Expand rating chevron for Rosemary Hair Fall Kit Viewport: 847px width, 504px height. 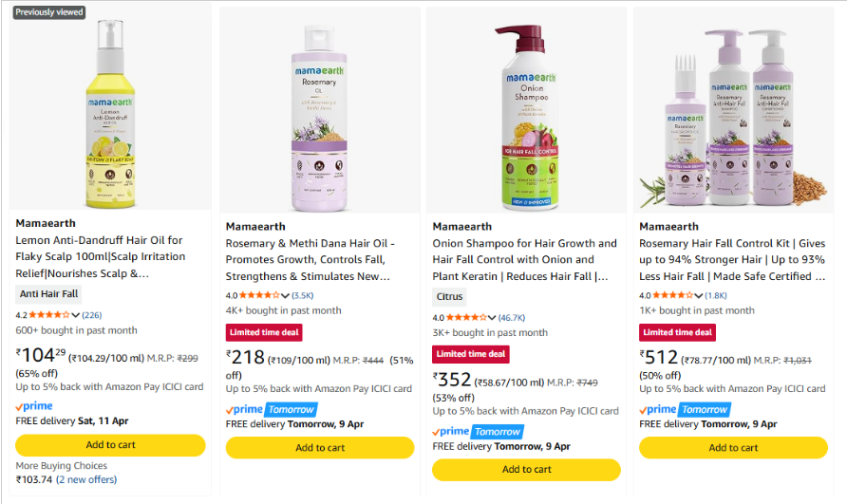(x=700, y=296)
